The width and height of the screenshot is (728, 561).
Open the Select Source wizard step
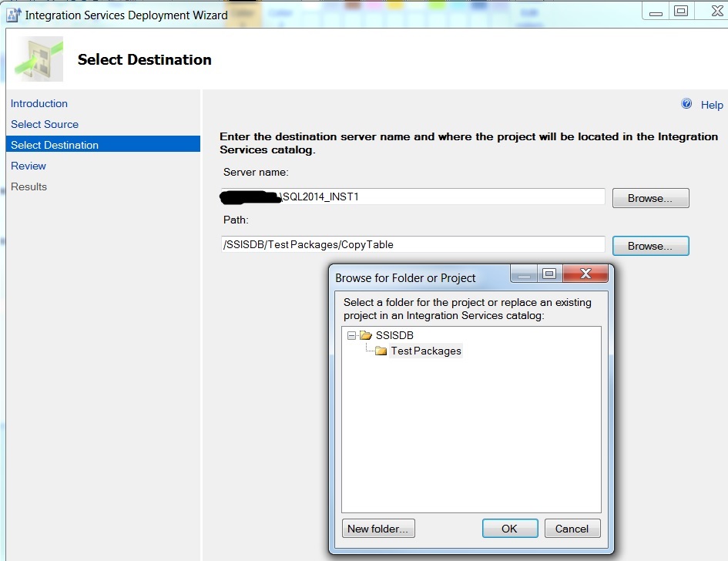(45, 124)
